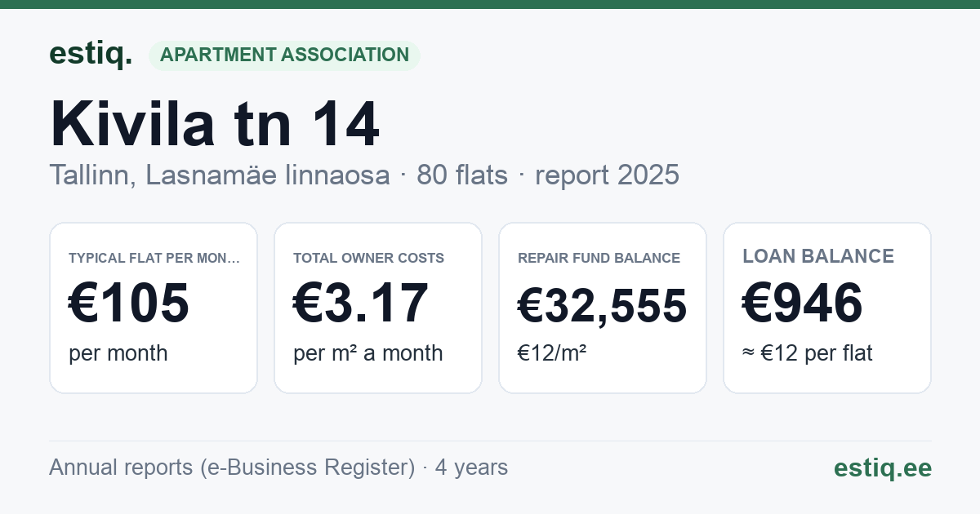Image resolution: width=980 pixels, height=514 pixels.
Task: Select the APARTMENT ASSOCIATION badge
Action: click(x=284, y=55)
